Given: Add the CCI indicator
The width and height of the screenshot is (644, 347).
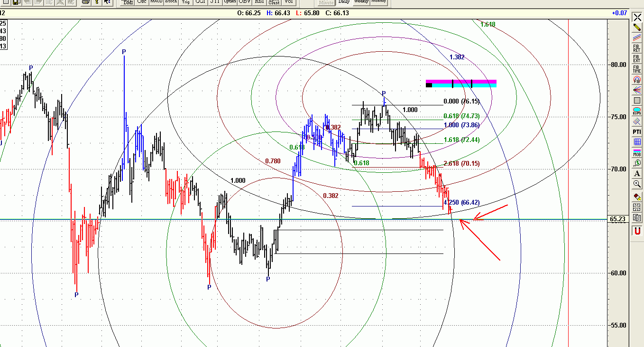Looking at the screenshot, I should click(200, 2).
